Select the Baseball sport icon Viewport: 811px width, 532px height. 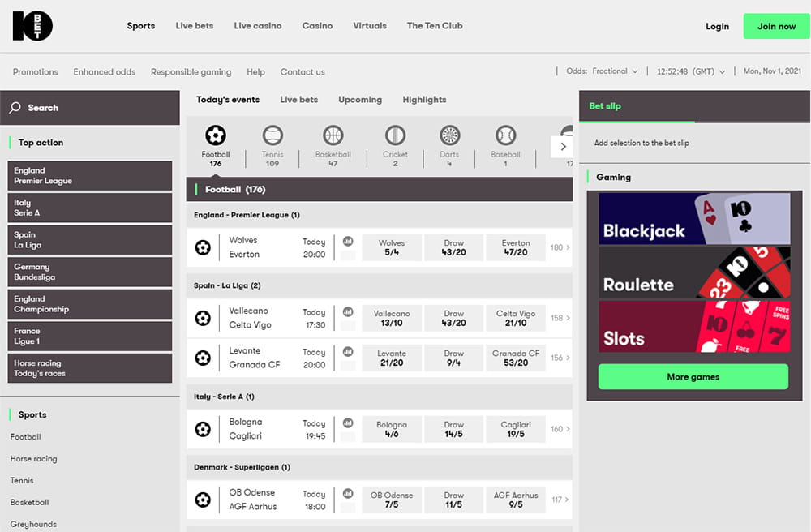pyautogui.click(x=505, y=135)
